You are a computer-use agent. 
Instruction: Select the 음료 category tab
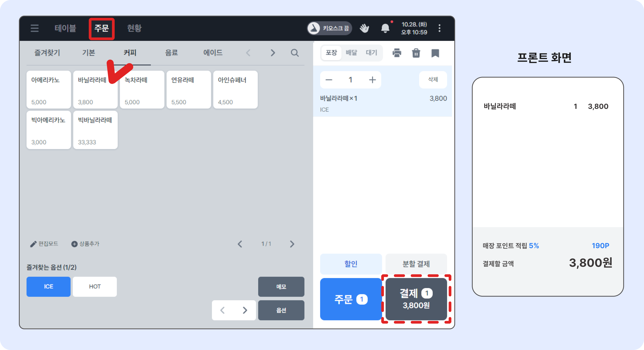(x=171, y=53)
